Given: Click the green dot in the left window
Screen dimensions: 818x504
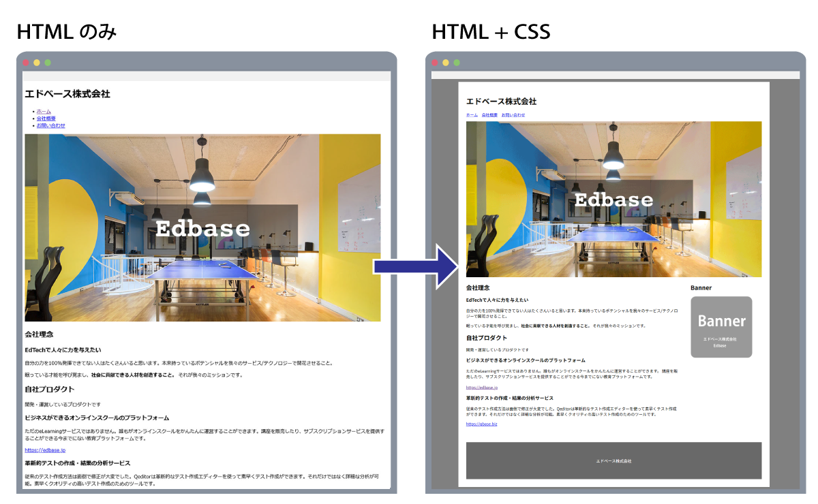Looking at the screenshot, I should point(48,63).
